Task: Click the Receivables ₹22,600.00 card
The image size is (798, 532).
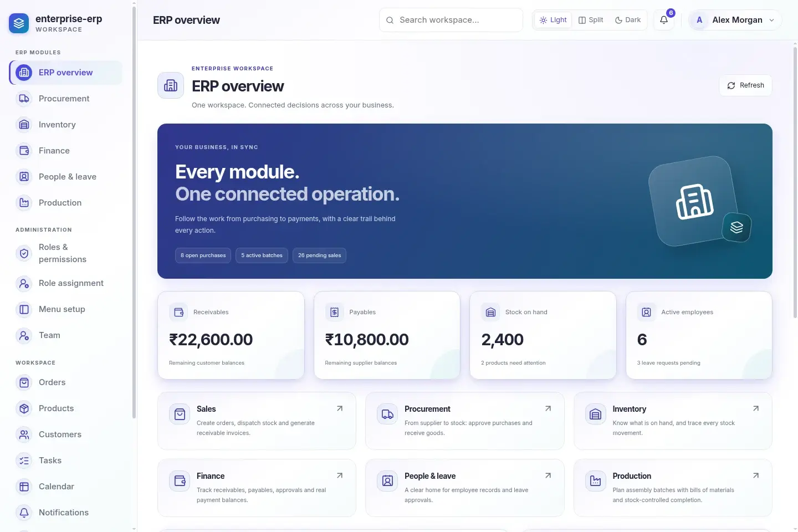Action: click(x=231, y=335)
